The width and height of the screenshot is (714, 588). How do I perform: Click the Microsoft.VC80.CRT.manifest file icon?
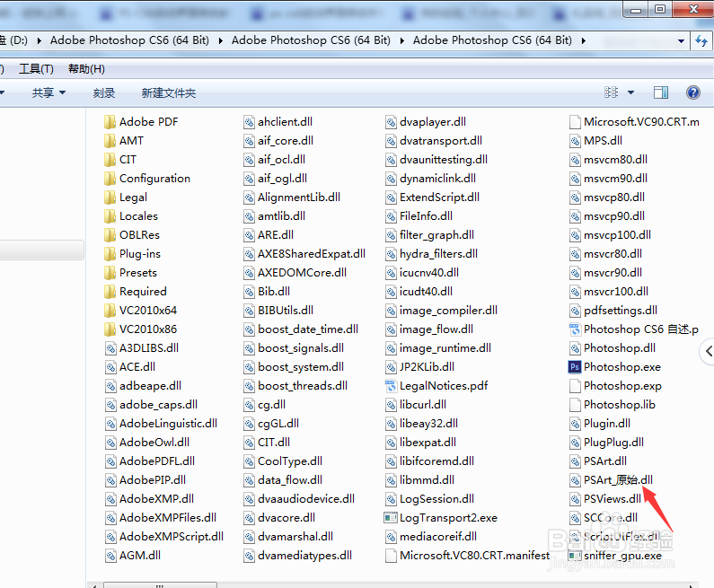coord(391,556)
